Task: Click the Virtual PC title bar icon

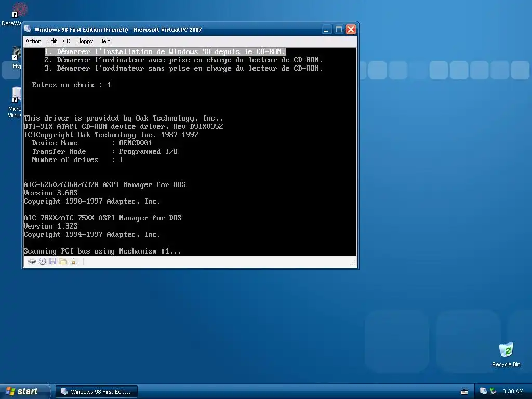Action: pyautogui.click(x=28, y=30)
